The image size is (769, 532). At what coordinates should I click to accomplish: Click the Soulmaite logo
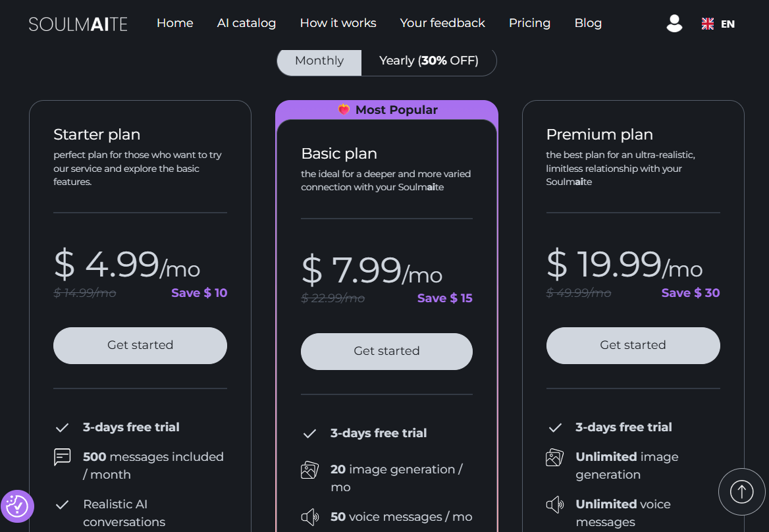coord(78,24)
